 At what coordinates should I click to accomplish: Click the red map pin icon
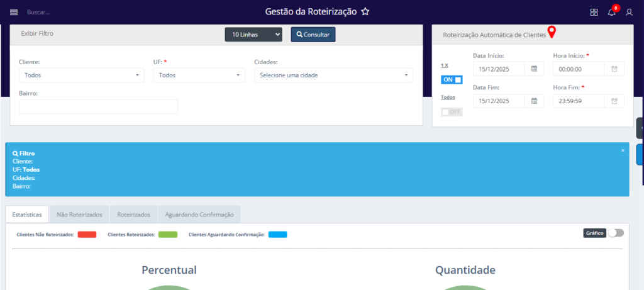pos(552,32)
